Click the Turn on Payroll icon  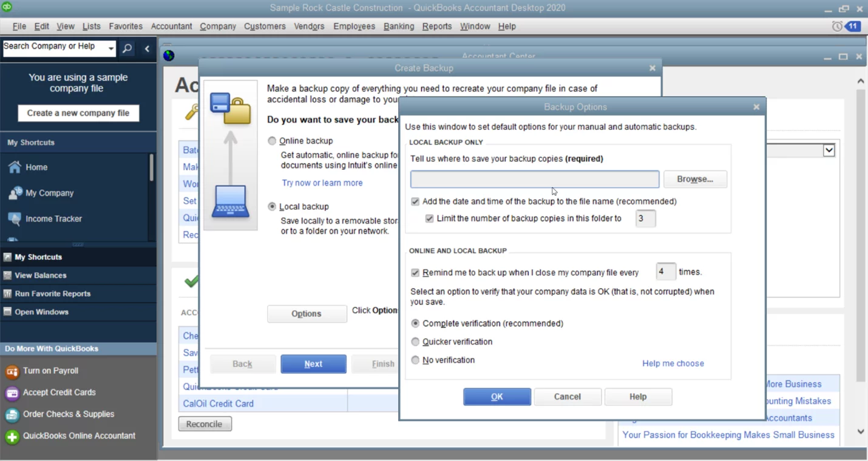[12, 371]
